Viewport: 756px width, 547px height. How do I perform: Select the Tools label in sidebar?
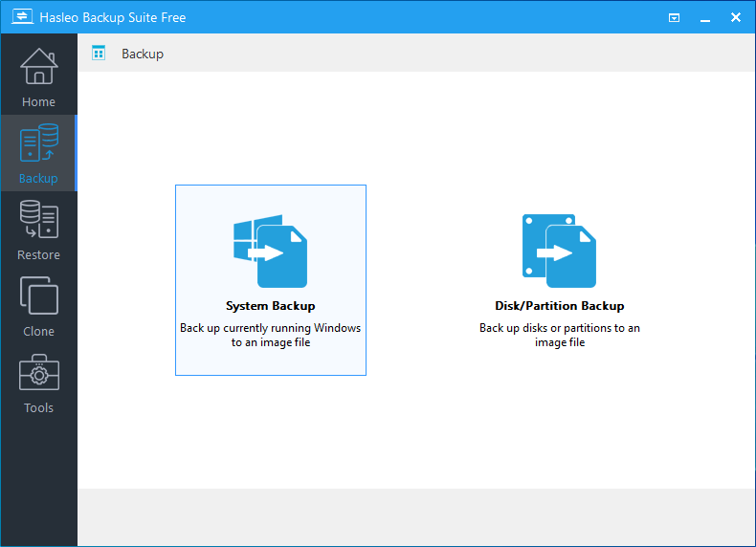pos(38,408)
